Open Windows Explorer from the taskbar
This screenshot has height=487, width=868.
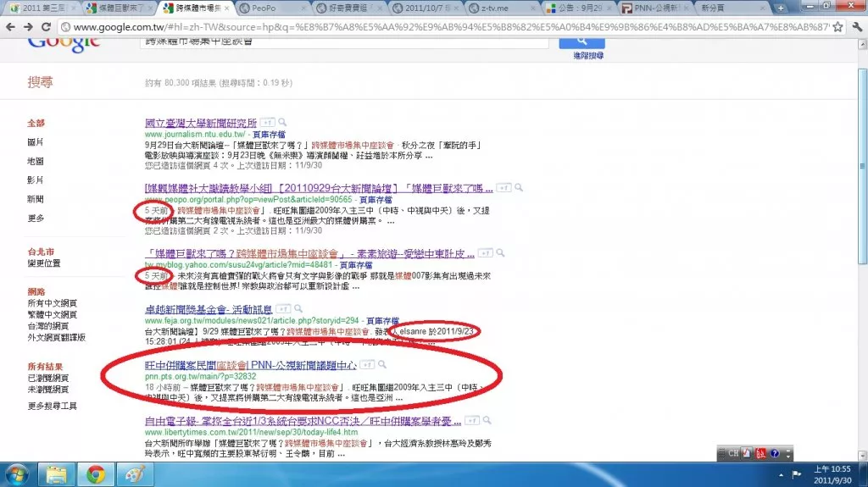pos(56,475)
